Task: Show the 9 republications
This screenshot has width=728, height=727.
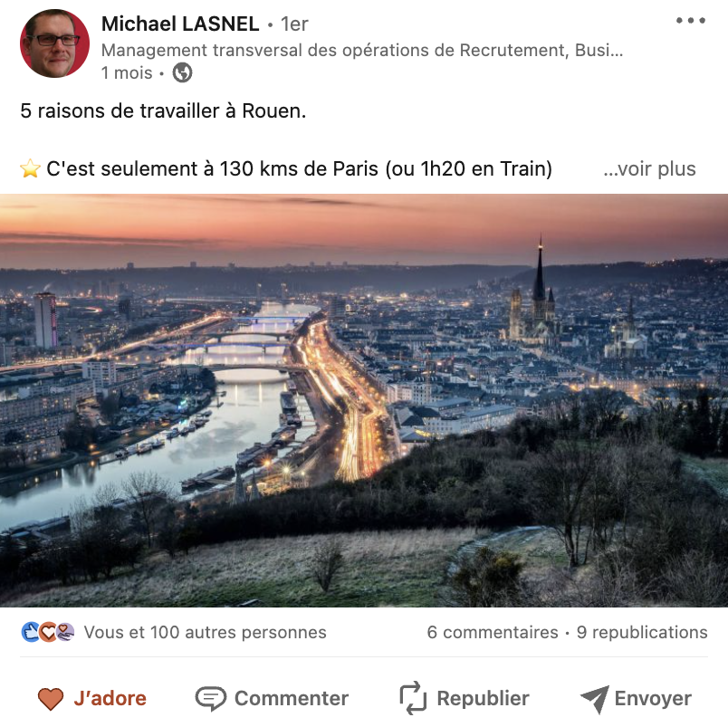Action: (x=642, y=632)
